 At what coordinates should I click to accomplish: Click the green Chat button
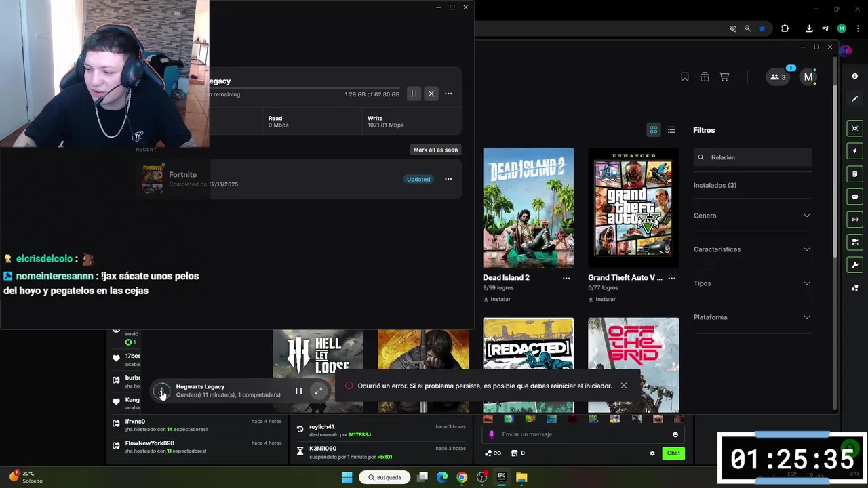[673, 453]
